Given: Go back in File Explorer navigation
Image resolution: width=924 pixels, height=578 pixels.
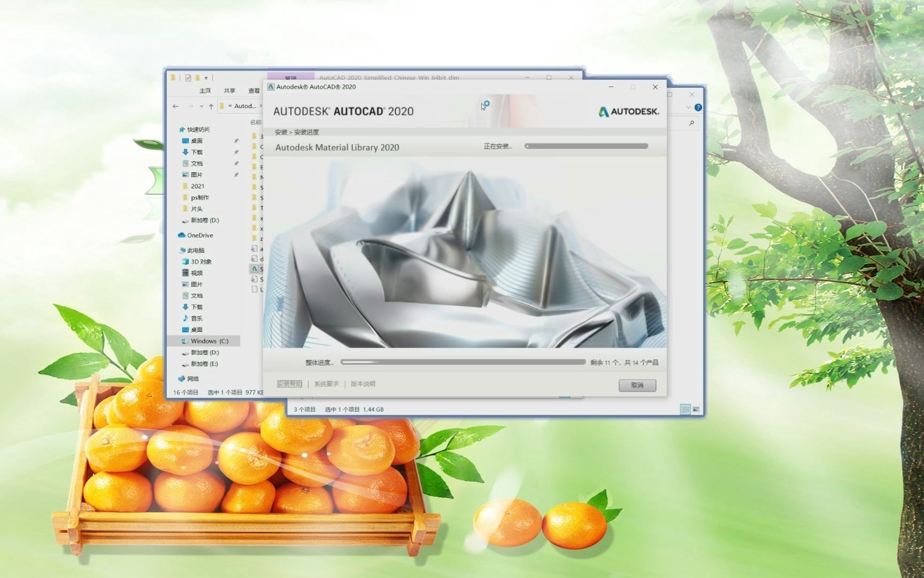Looking at the screenshot, I should coord(175,106).
